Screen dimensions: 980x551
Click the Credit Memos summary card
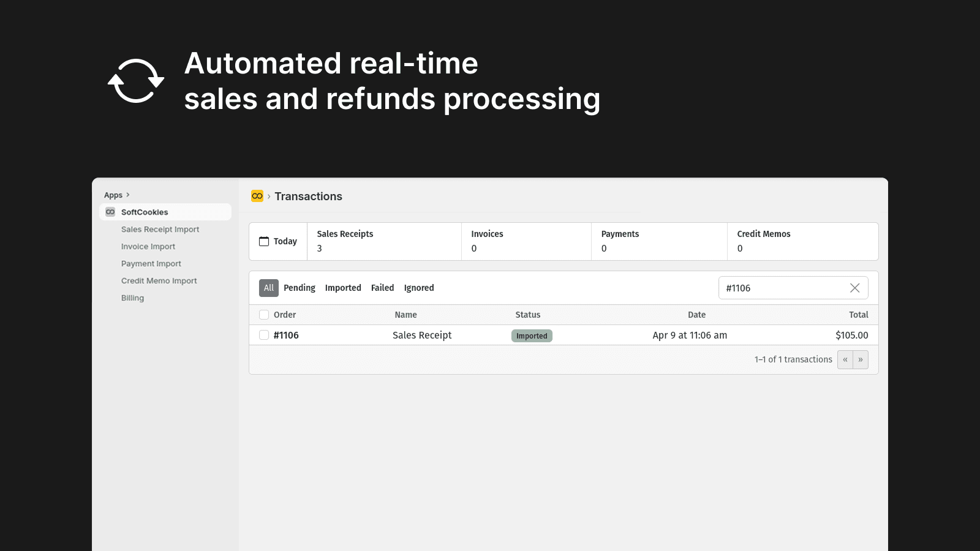click(x=802, y=241)
